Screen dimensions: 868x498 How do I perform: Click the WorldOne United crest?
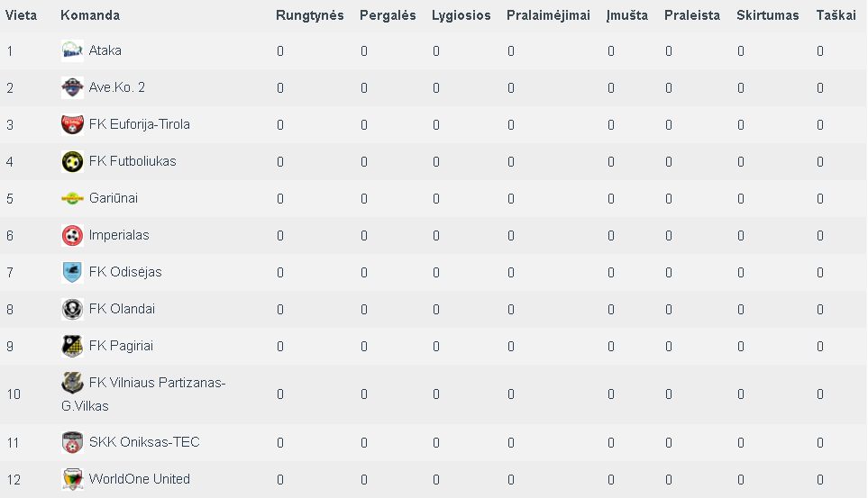click(x=72, y=479)
